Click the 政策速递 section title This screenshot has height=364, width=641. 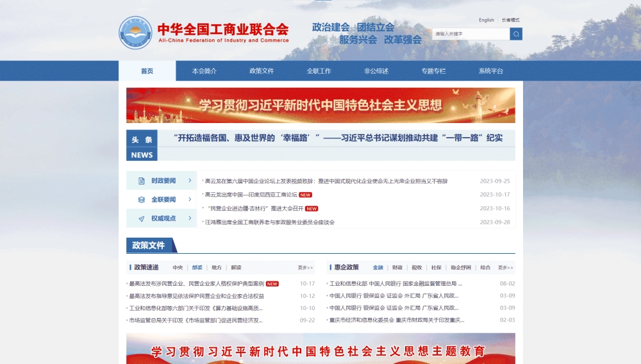click(x=146, y=267)
